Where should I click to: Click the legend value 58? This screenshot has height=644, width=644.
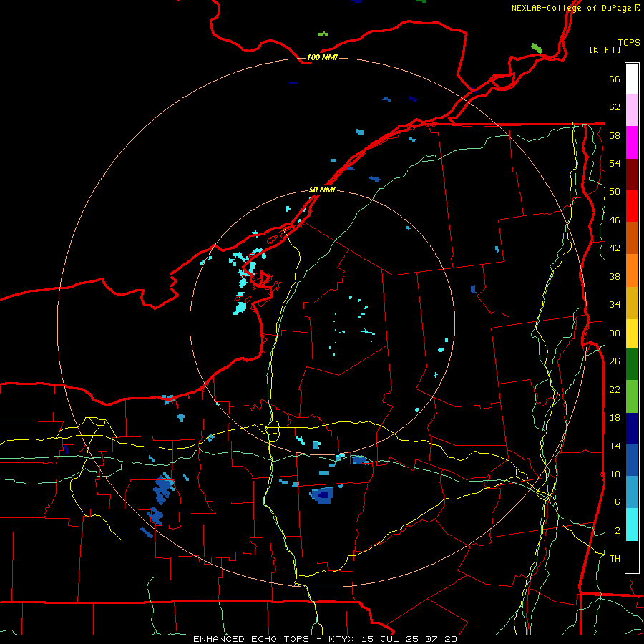[x=615, y=135]
